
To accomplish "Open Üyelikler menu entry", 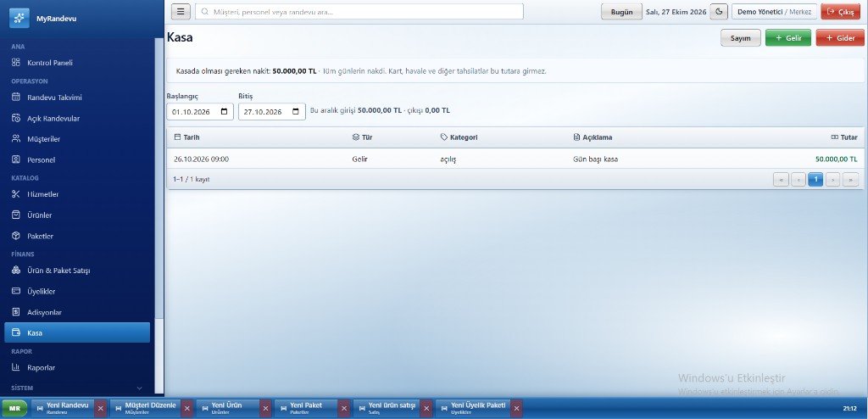I will (x=77, y=291).
